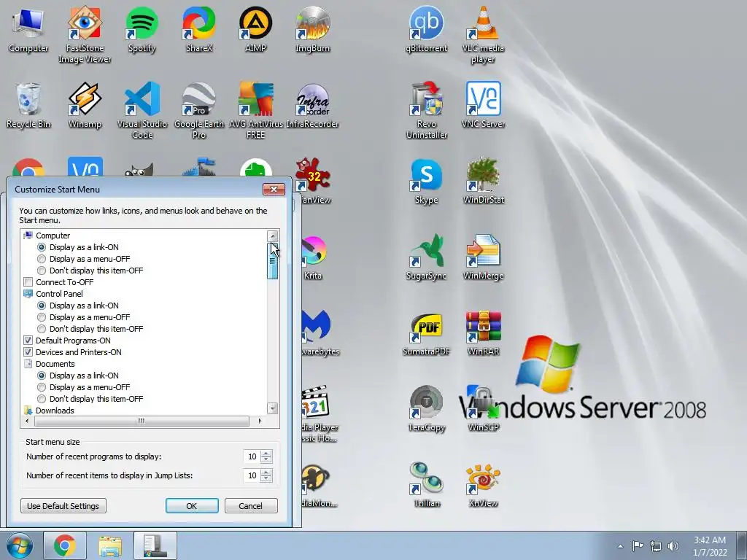Click the horizontal scrollbar left arrow
747x560 pixels.
[x=27, y=421]
